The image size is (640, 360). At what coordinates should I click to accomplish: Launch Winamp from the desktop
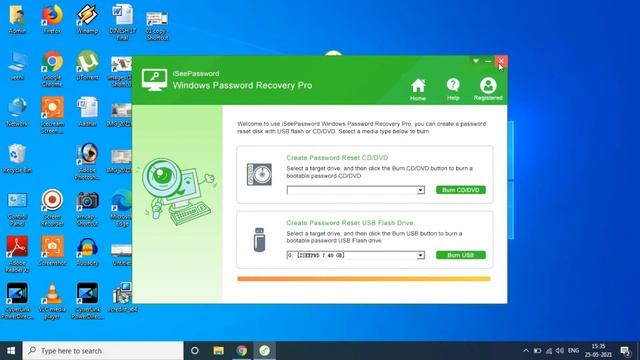(87, 20)
